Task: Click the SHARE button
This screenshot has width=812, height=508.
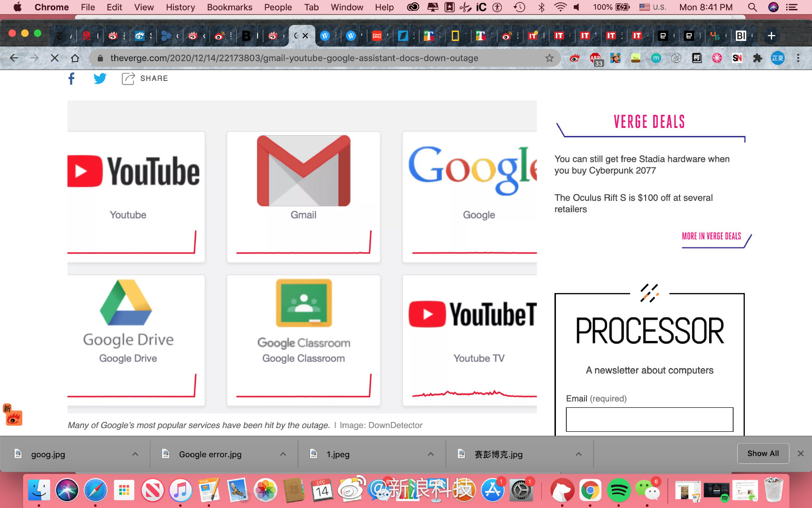Action: [x=145, y=79]
